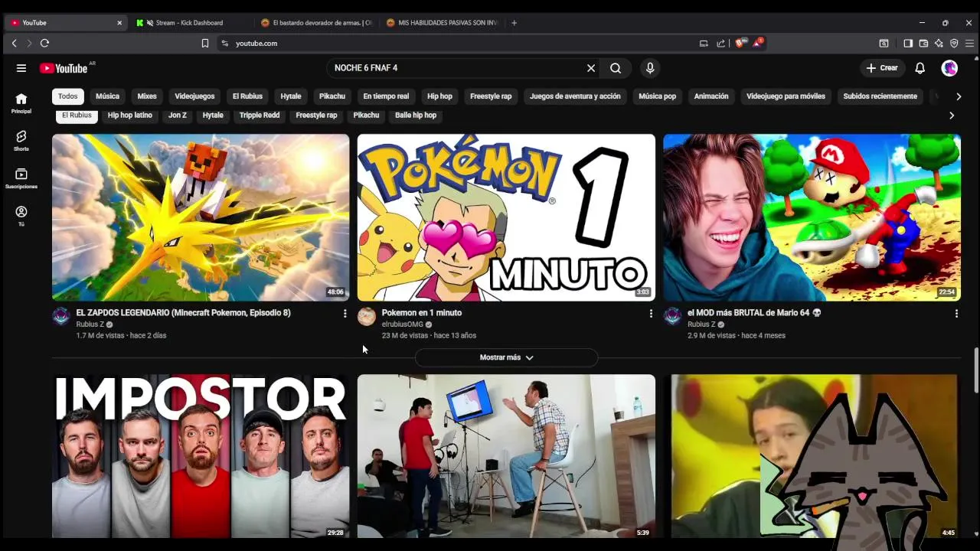This screenshot has width=980, height=551.
Task: Select the Baile hip hop sub-chip
Action: [416, 116]
